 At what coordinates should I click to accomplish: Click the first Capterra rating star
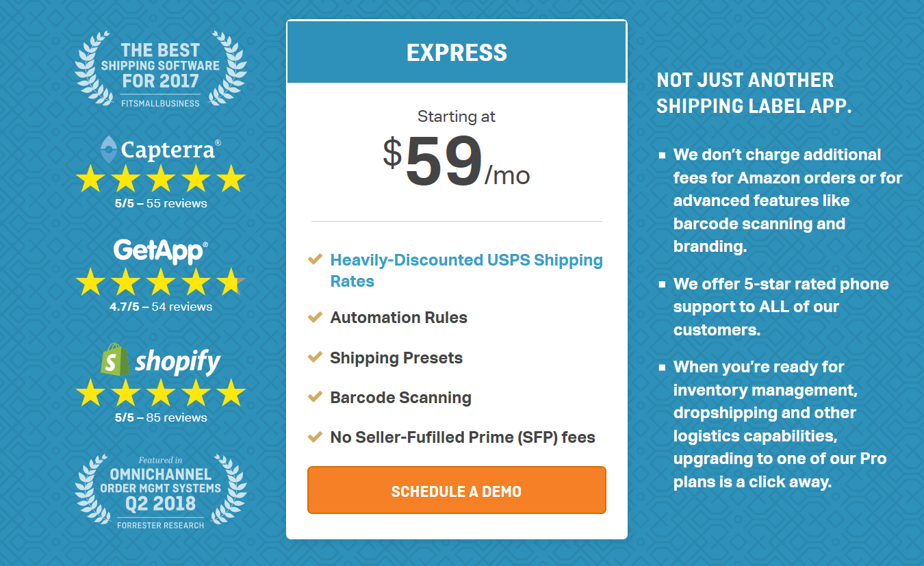(90, 178)
